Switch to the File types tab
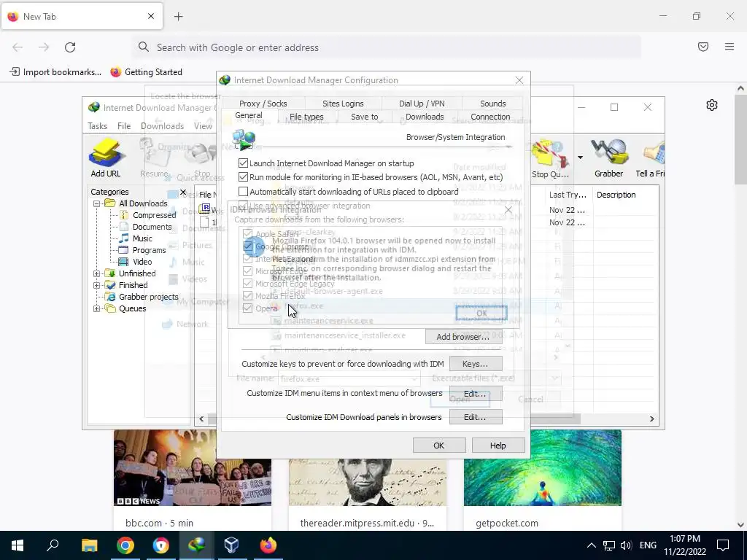 click(x=306, y=117)
